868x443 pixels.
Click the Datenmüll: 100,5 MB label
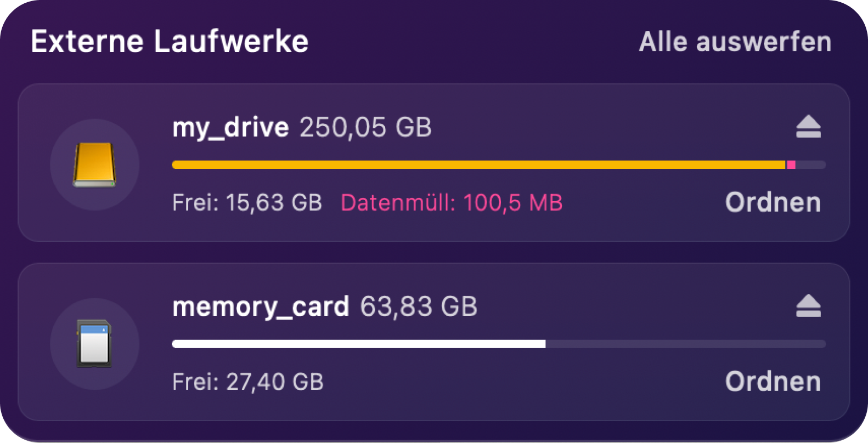(x=452, y=203)
